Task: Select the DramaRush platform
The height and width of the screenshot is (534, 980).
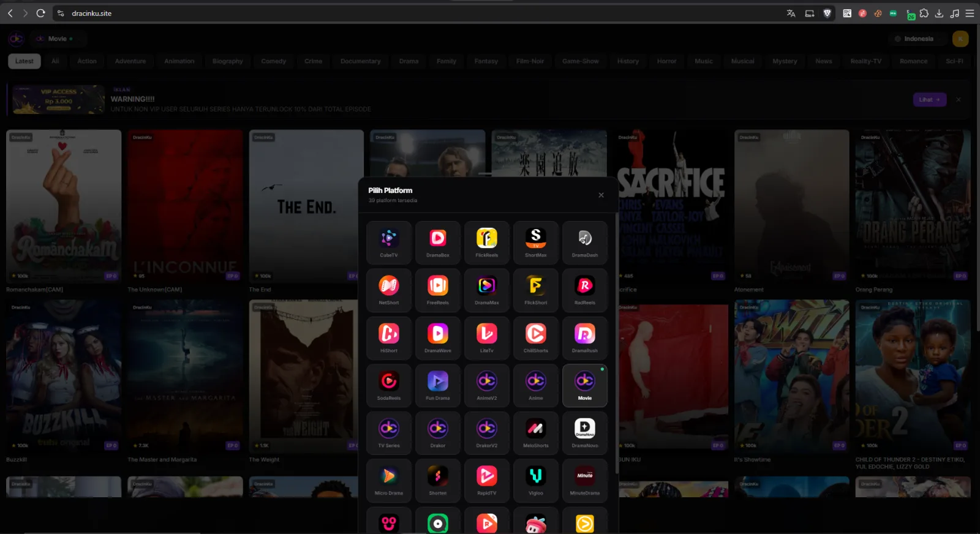Action: 585,338
